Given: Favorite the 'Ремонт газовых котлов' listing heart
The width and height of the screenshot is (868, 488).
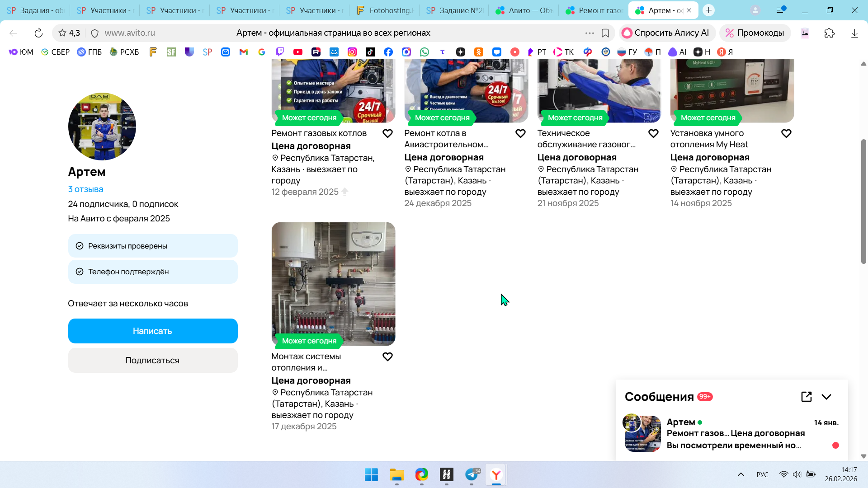Looking at the screenshot, I should (x=387, y=134).
